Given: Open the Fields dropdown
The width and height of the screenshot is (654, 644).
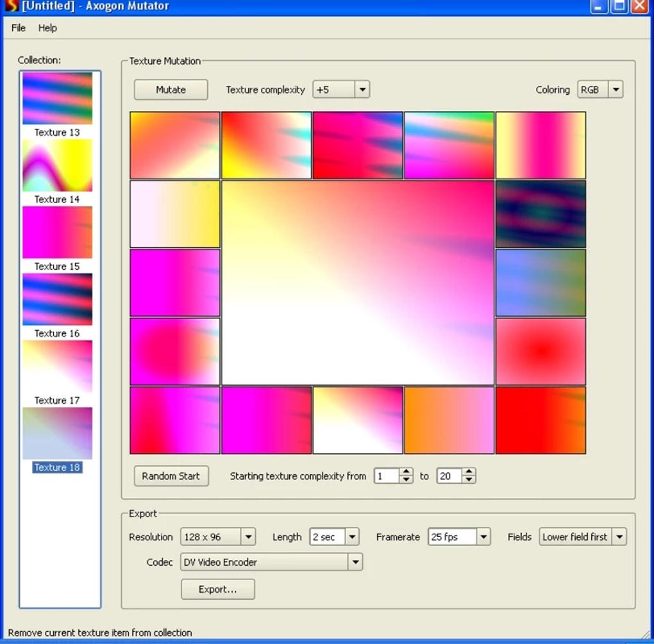Looking at the screenshot, I should coord(619,536).
